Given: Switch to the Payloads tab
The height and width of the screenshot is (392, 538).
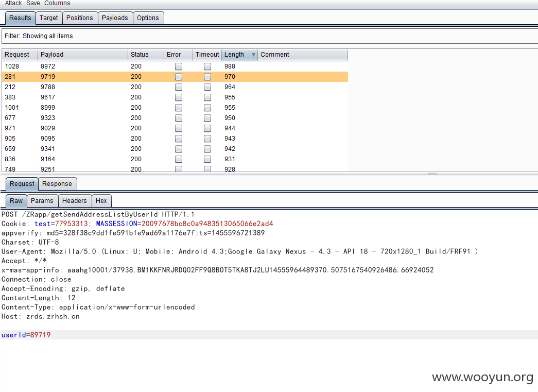Looking at the screenshot, I should (x=115, y=18).
